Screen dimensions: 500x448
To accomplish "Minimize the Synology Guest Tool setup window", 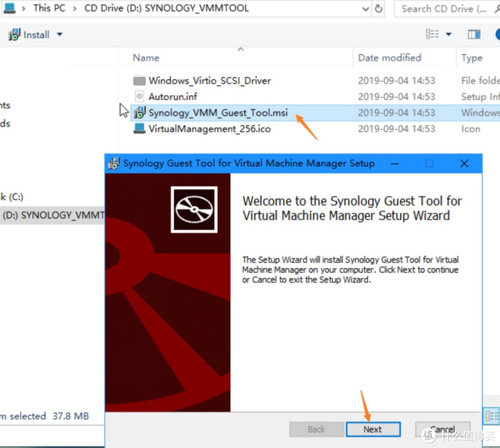I will [x=395, y=163].
